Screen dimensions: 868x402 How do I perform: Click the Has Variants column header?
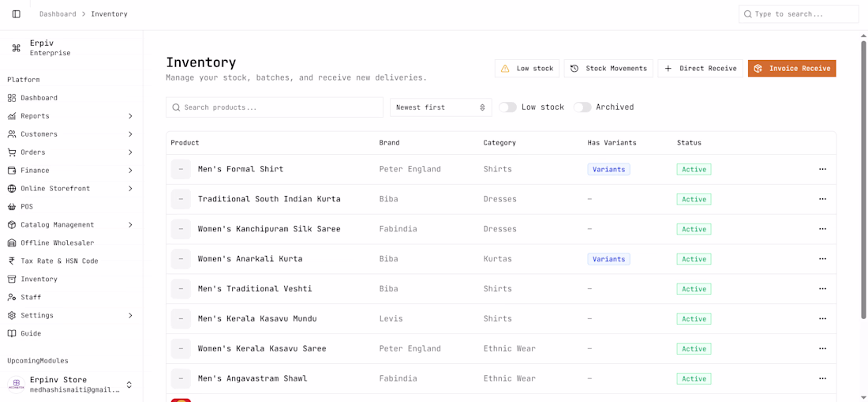click(612, 143)
